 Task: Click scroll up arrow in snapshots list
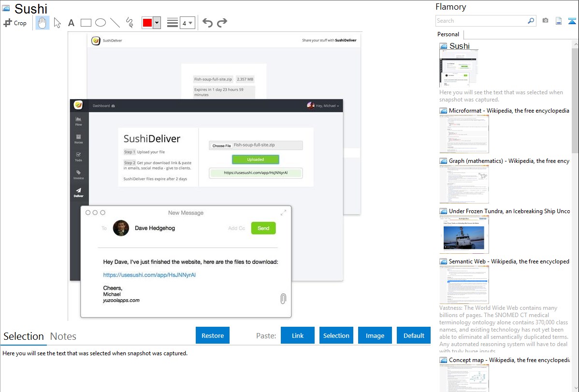(575, 44)
